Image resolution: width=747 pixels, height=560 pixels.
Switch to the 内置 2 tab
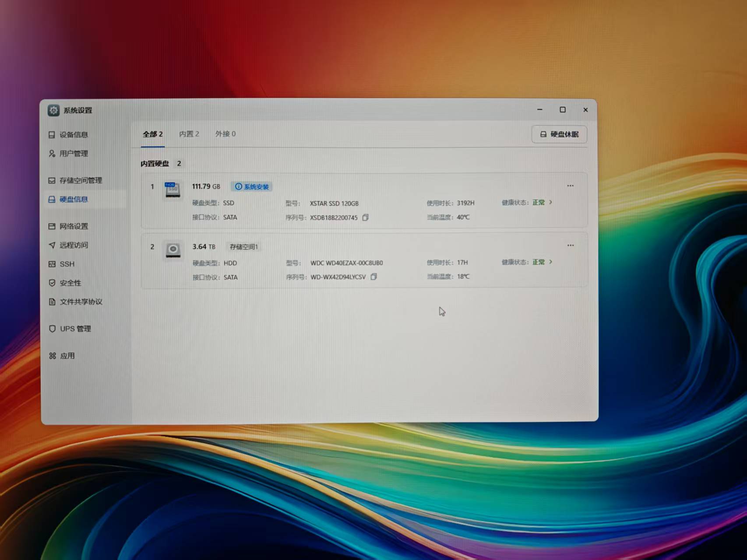pyautogui.click(x=189, y=134)
